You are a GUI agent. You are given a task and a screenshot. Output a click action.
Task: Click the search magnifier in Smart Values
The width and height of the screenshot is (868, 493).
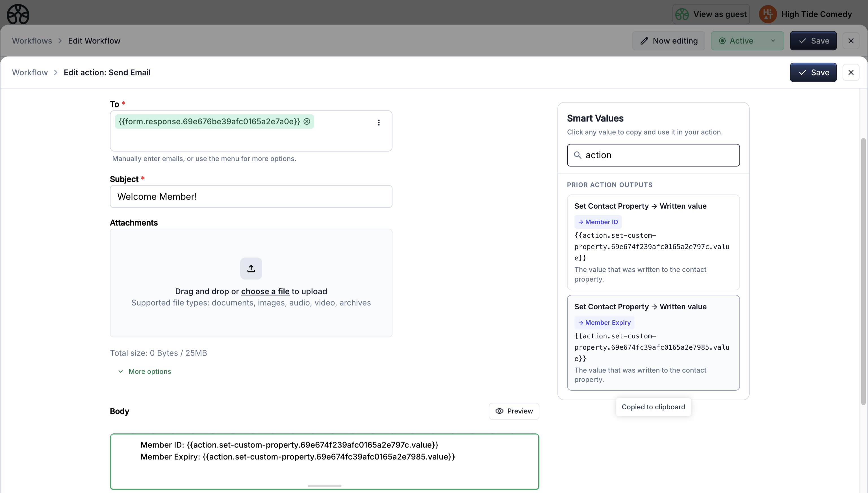pyautogui.click(x=578, y=155)
